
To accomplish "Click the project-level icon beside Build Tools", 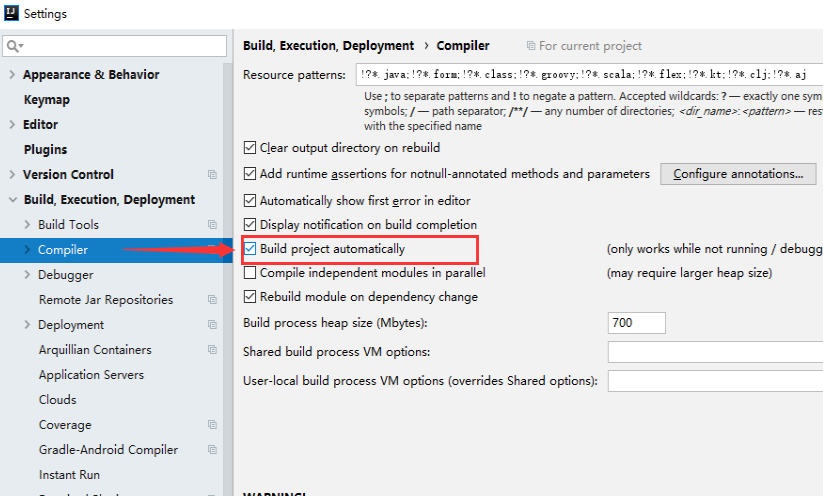I will (212, 225).
